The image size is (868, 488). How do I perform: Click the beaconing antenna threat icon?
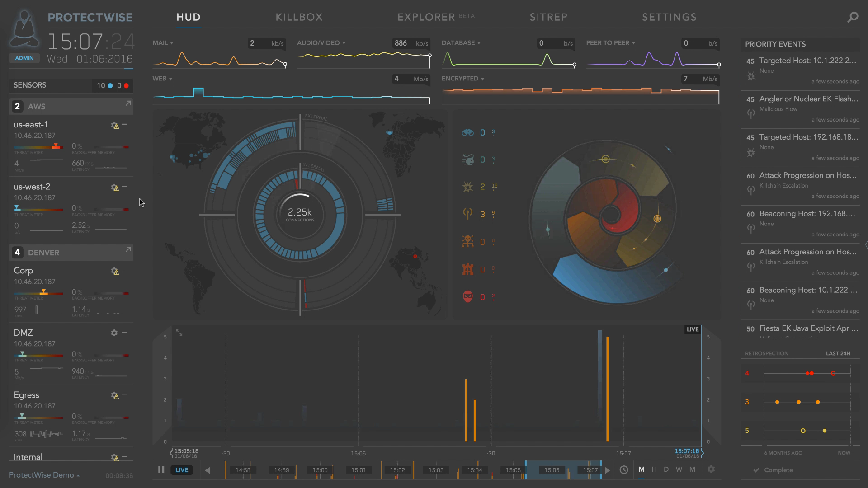(468, 214)
